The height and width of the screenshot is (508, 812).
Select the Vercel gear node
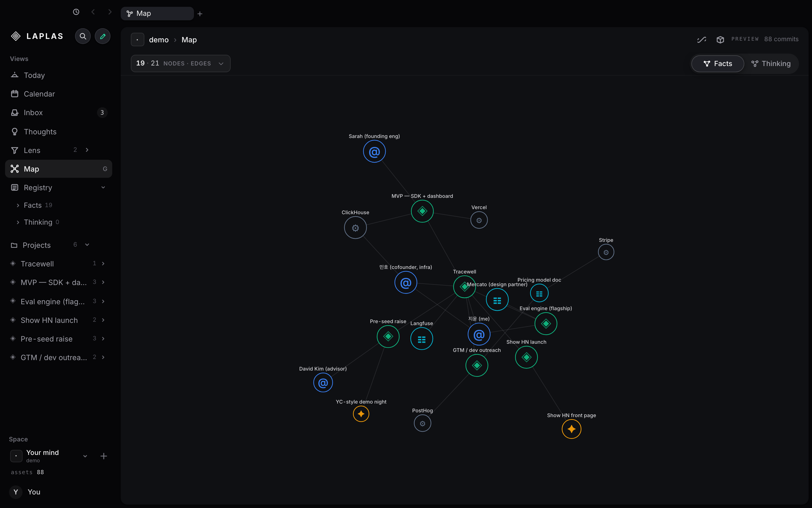479,220
